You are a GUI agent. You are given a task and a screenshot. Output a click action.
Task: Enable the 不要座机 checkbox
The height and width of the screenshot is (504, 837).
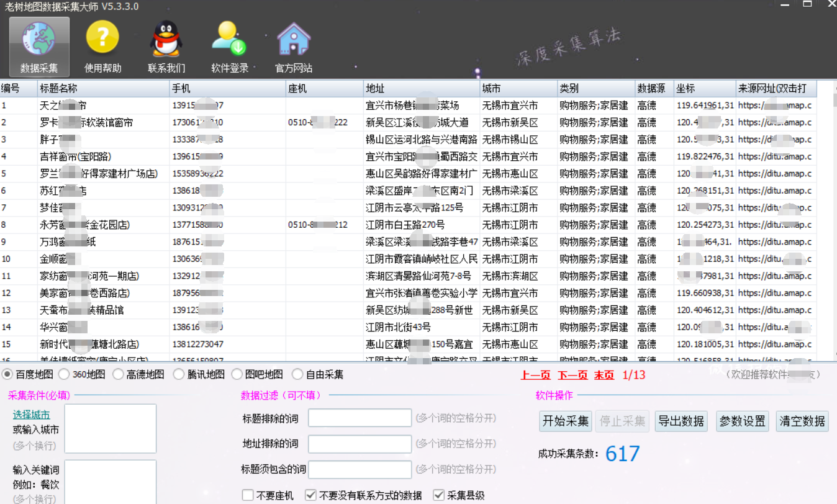coord(248,495)
